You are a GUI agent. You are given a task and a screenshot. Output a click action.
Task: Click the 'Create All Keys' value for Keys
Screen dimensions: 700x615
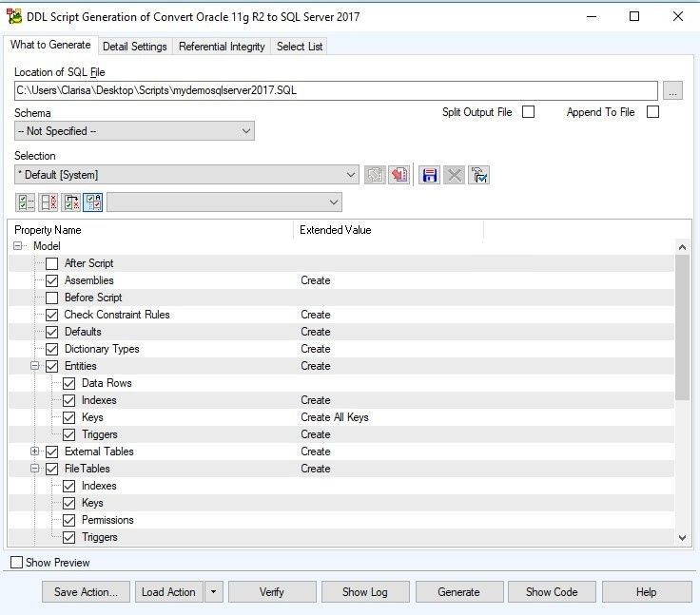pyautogui.click(x=335, y=417)
